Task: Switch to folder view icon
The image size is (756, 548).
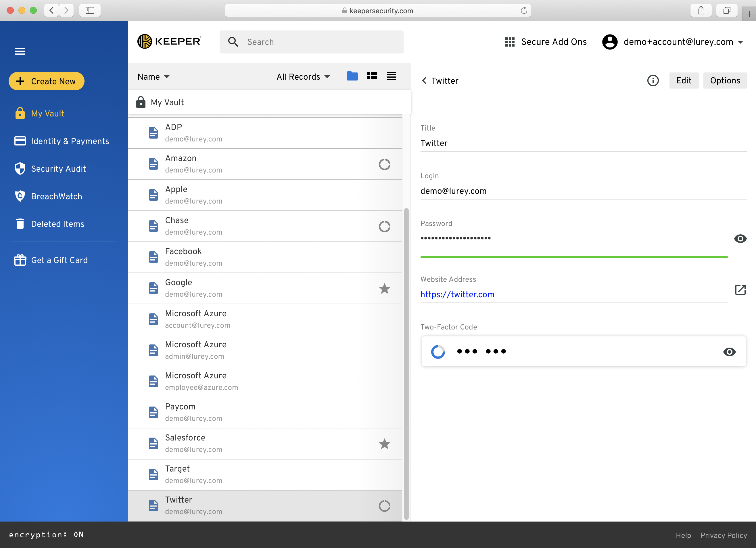Action: click(352, 76)
